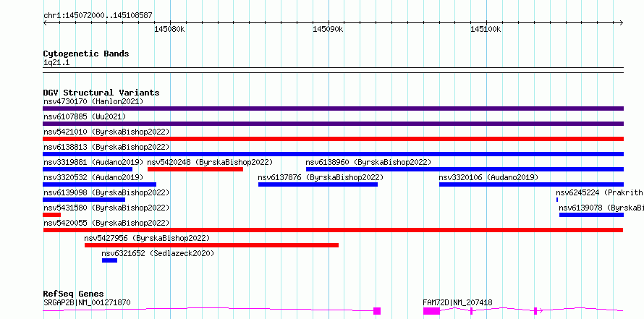This screenshot has height=319, width=644.
Task: Click the right arrowhead of the ruler
Action: coord(622,22)
